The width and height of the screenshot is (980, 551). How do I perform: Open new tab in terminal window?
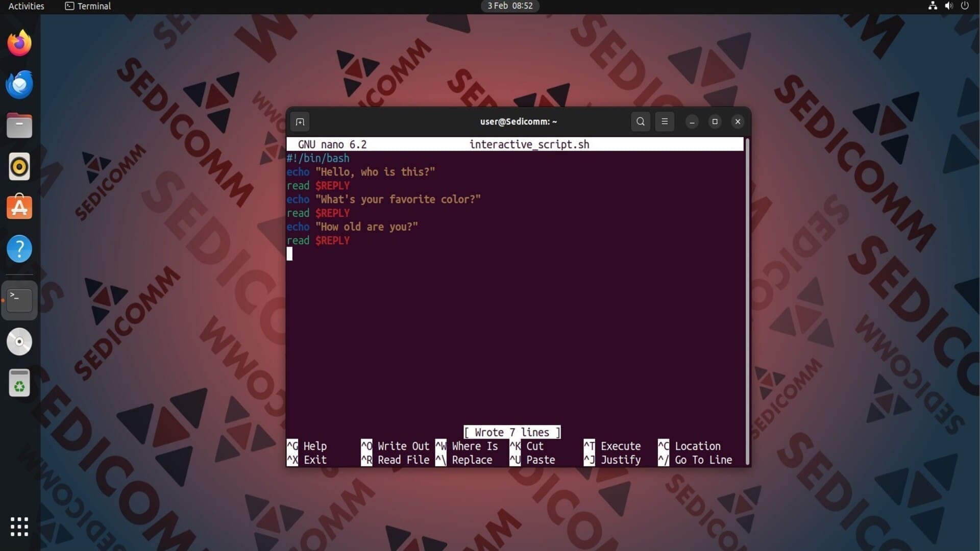coord(300,122)
